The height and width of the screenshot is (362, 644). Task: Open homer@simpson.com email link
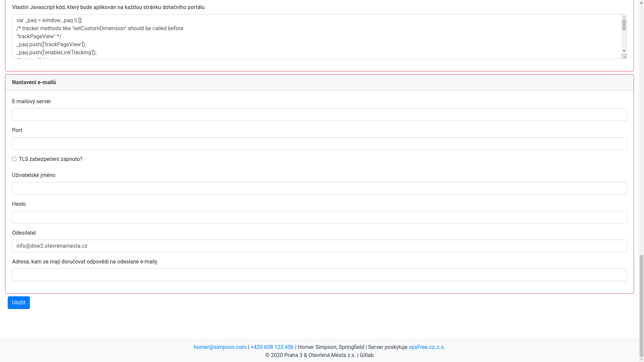(220, 347)
